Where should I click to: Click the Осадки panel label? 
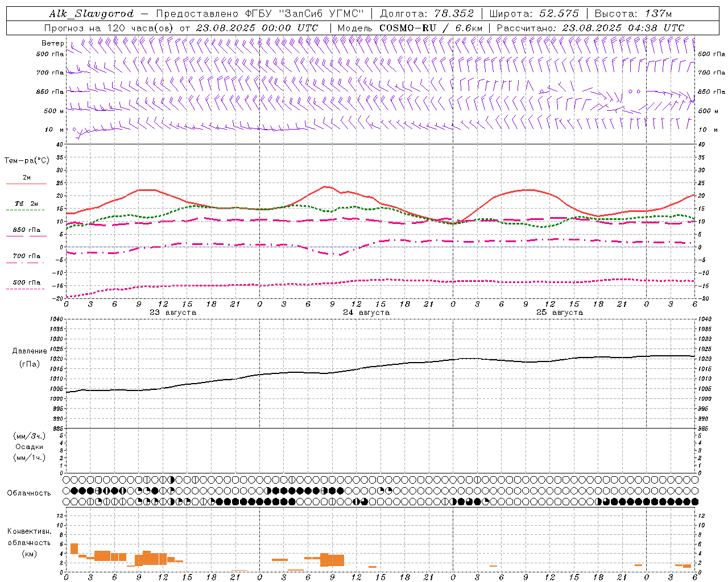(x=30, y=447)
